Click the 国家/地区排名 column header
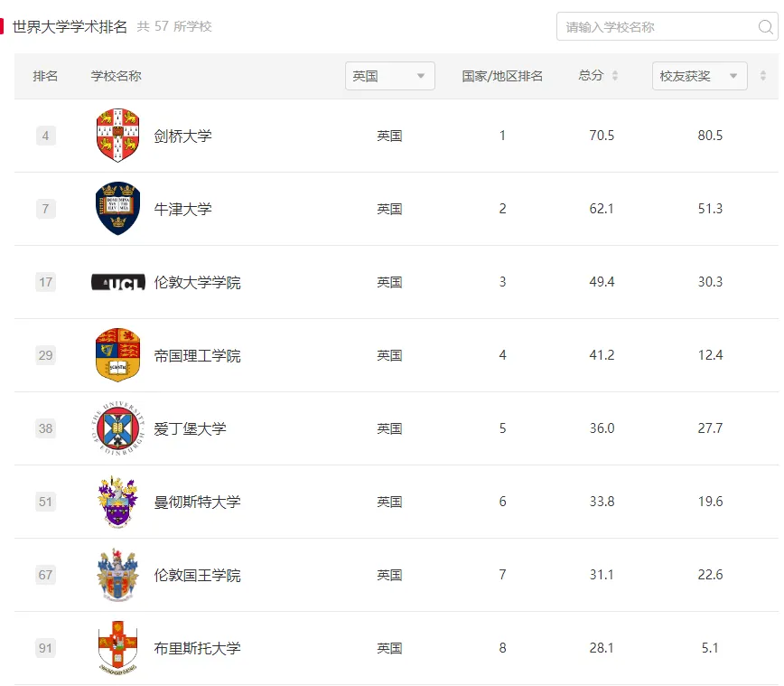 point(502,76)
